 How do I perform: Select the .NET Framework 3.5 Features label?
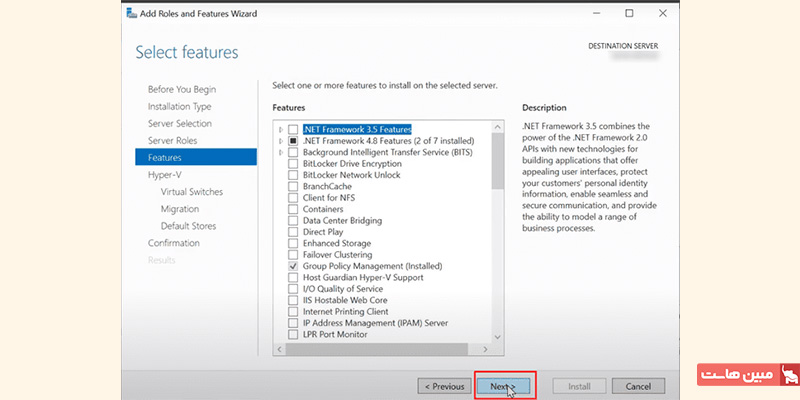click(x=357, y=130)
